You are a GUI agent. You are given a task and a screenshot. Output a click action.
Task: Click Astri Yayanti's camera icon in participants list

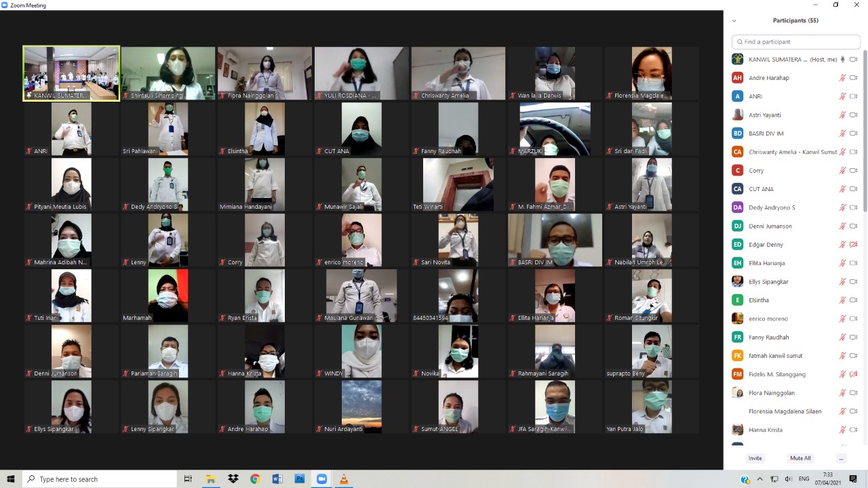[x=854, y=115]
